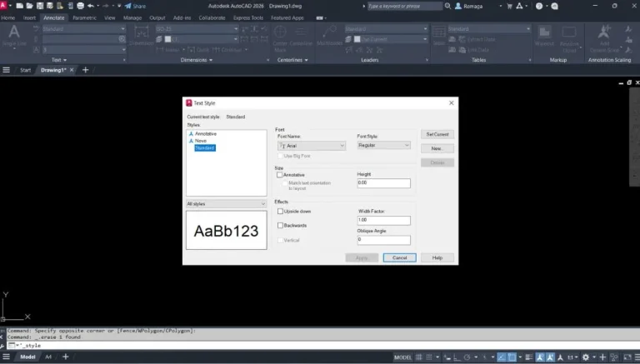This screenshot has width=640, height=364.
Task: Switch to the Insert ribbon tab
Action: (x=29, y=18)
